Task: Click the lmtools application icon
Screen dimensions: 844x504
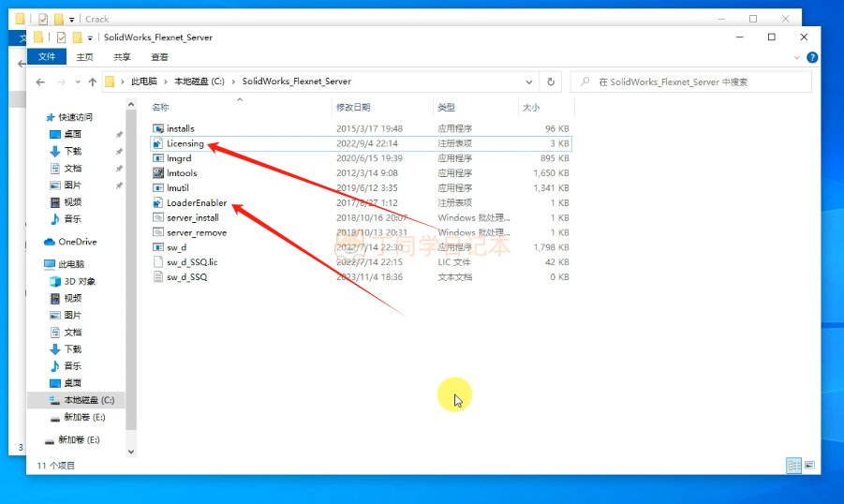Action: click(x=158, y=173)
